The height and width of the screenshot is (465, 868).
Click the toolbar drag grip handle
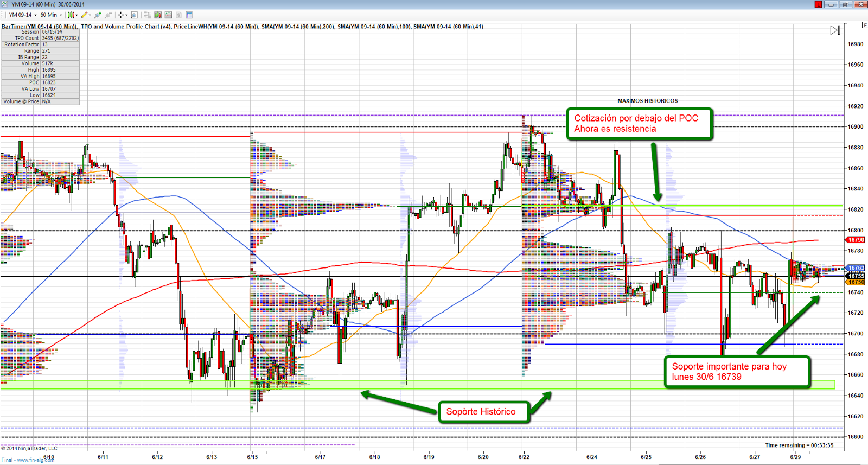pyautogui.click(x=3, y=15)
